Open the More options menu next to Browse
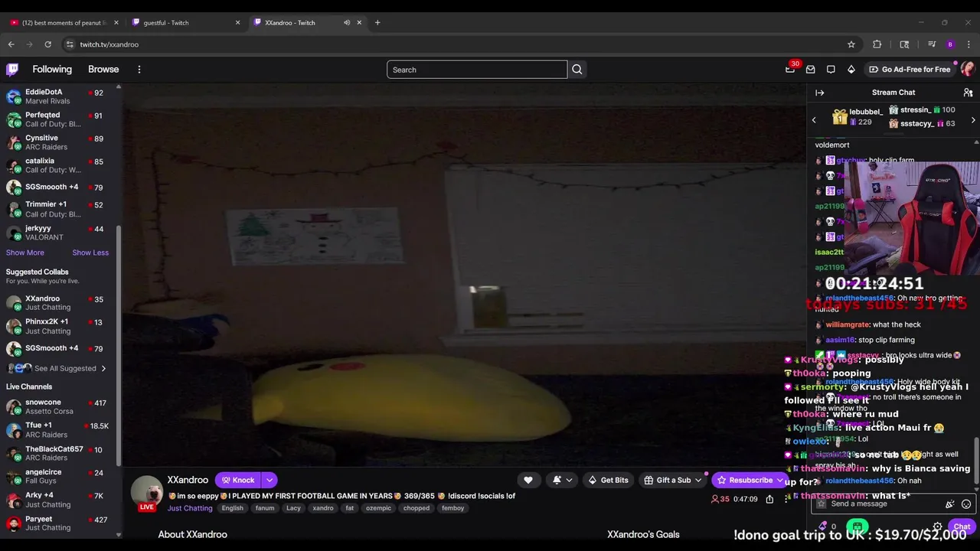The width and height of the screenshot is (980, 551). [139, 70]
